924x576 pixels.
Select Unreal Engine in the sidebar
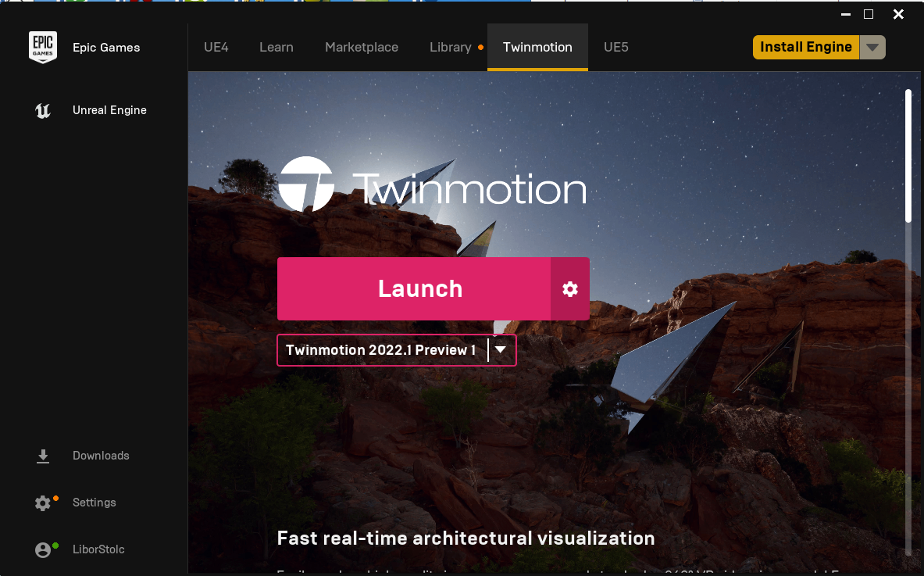click(109, 110)
